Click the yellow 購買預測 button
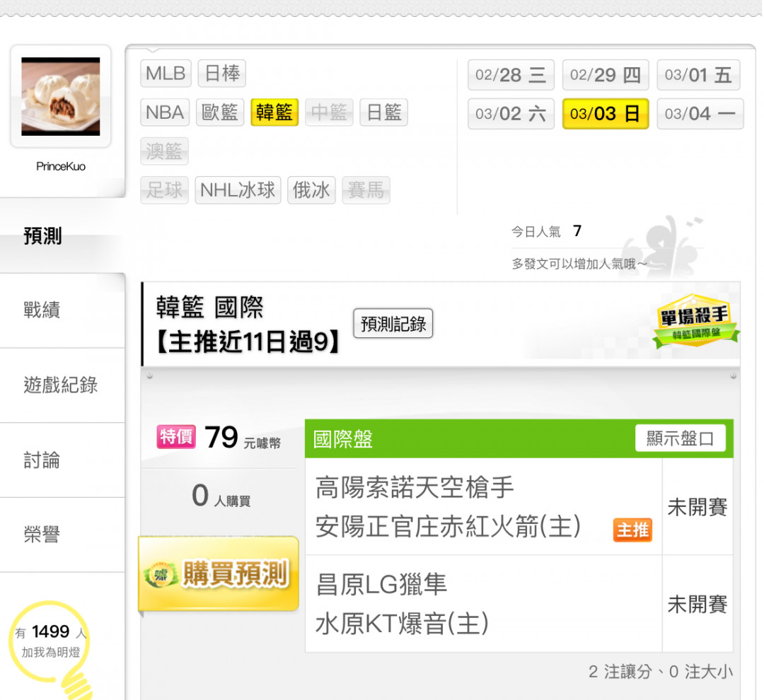Viewport: 764px width, 700px height. click(x=219, y=574)
